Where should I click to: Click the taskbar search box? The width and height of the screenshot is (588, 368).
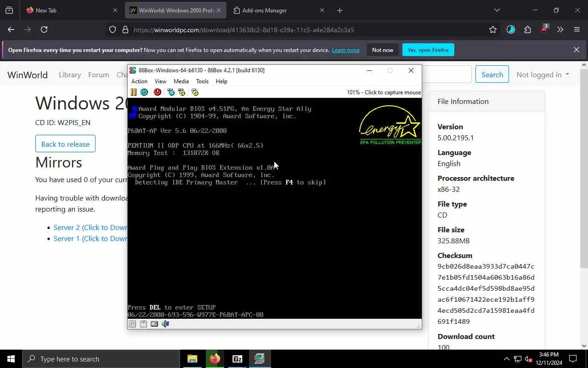point(101,359)
